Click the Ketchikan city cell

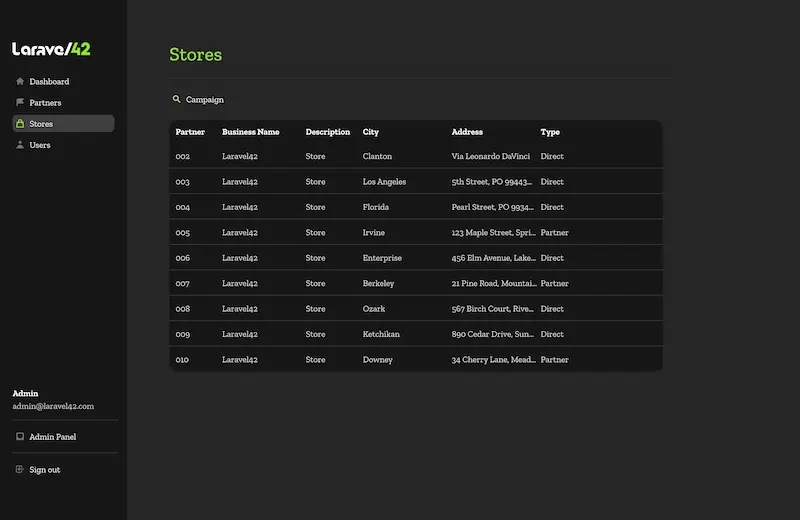point(381,334)
